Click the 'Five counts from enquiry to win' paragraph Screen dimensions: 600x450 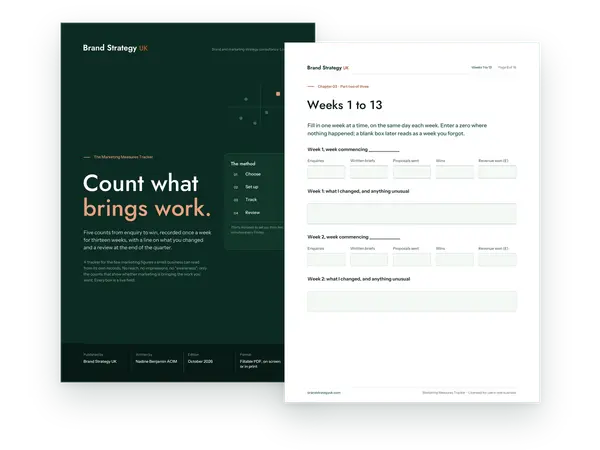pos(147,240)
